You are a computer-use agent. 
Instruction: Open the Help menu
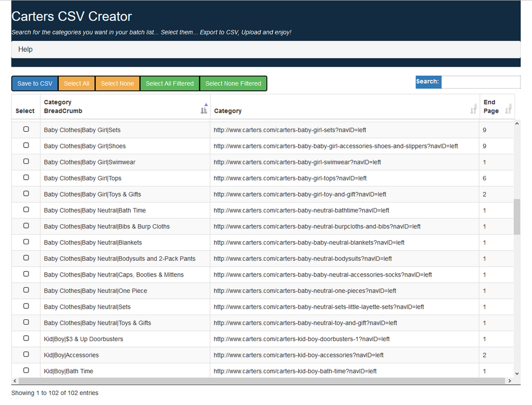(25, 49)
